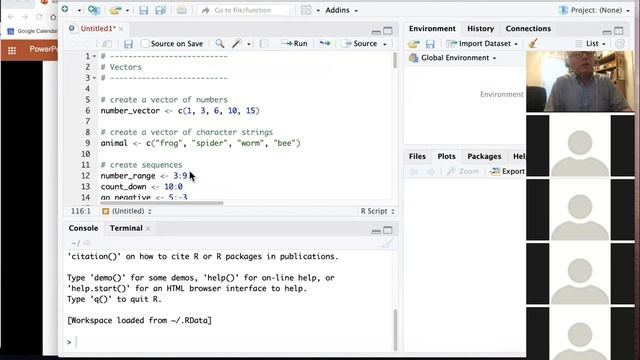
Task: Open List view dropdown in Environment
Action: click(590, 44)
